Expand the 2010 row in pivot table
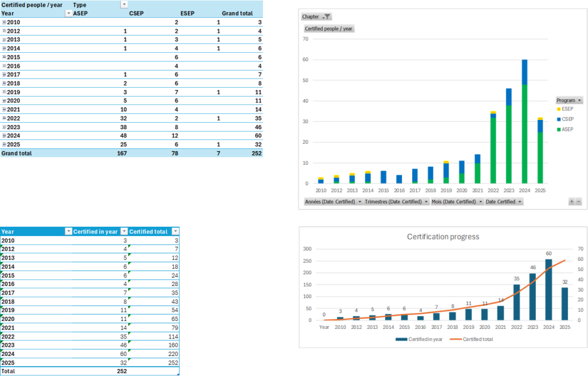This screenshot has height=376, width=588. [4, 22]
